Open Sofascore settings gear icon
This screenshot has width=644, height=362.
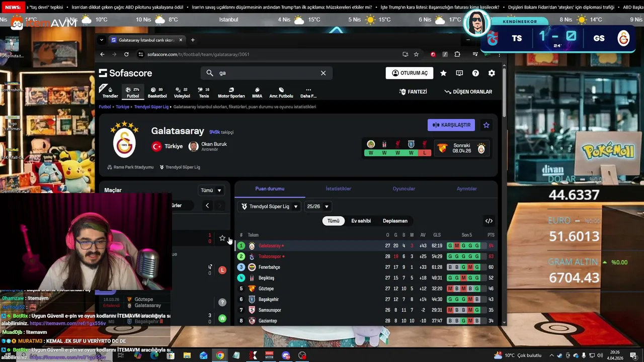tap(492, 73)
